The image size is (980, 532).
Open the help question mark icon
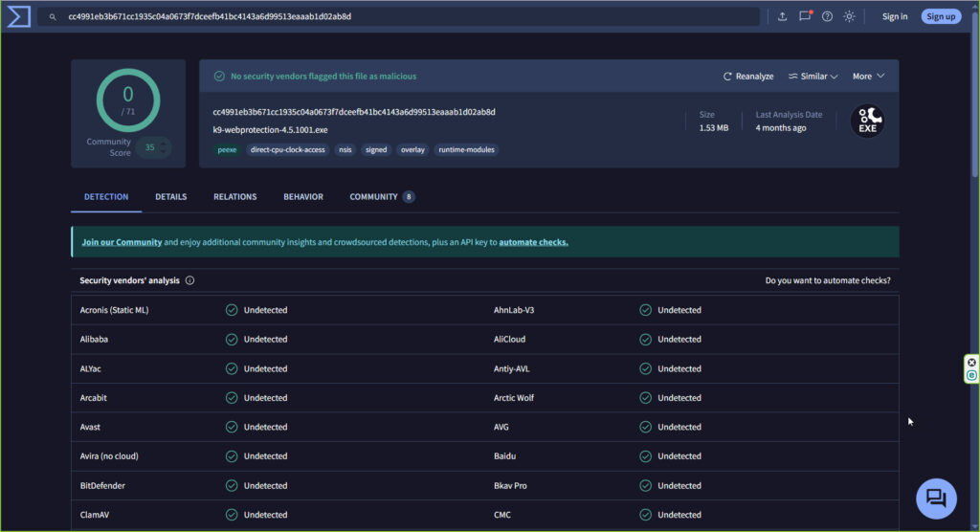point(827,17)
